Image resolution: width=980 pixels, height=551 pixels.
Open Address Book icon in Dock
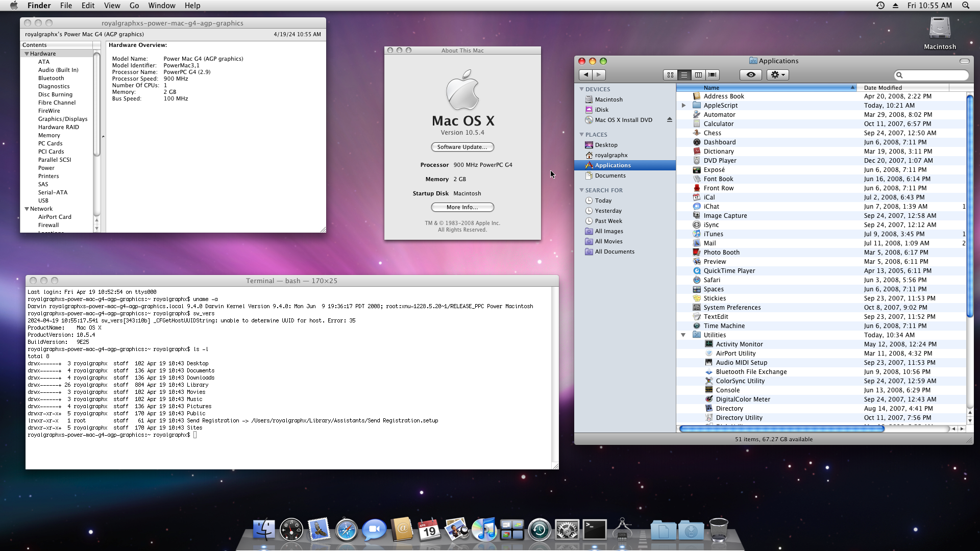click(x=402, y=530)
